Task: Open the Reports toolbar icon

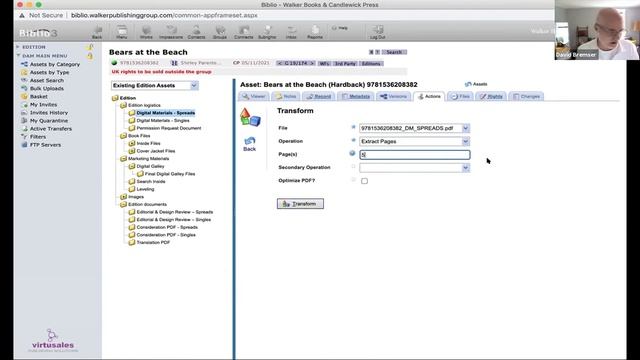Action: point(315,32)
